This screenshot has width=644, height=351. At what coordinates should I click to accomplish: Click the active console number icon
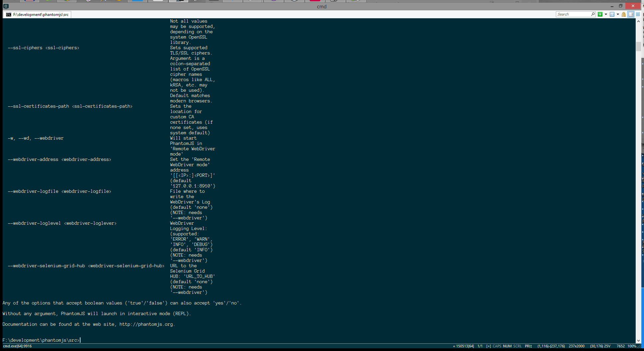point(612,14)
